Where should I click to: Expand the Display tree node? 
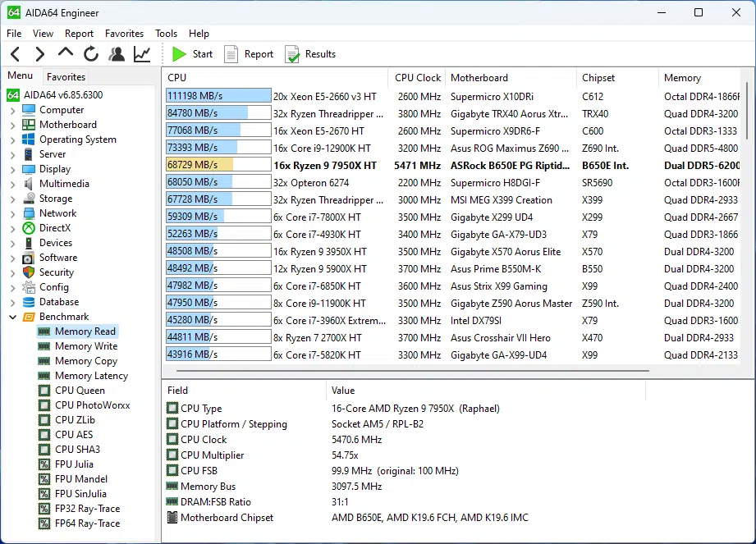tap(12, 170)
